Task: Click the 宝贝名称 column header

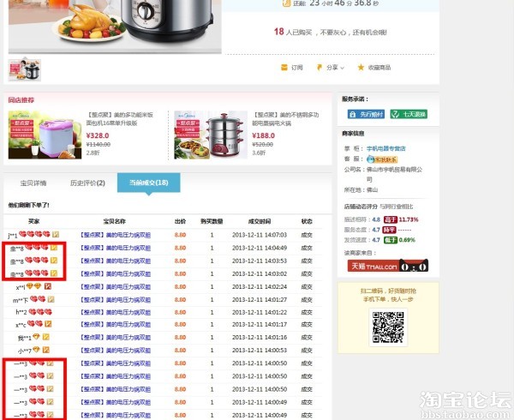Action: pos(115,221)
